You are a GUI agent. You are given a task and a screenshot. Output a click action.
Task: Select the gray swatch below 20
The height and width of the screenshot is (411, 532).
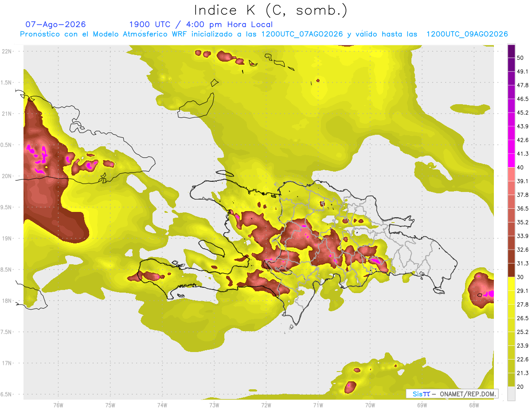pyautogui.click(x=511, y=393)
